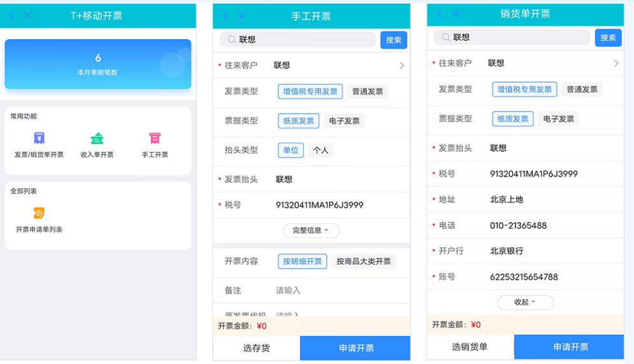Expand 完整信息 section
Screen dimensions: 634x364
click(311, 230)
